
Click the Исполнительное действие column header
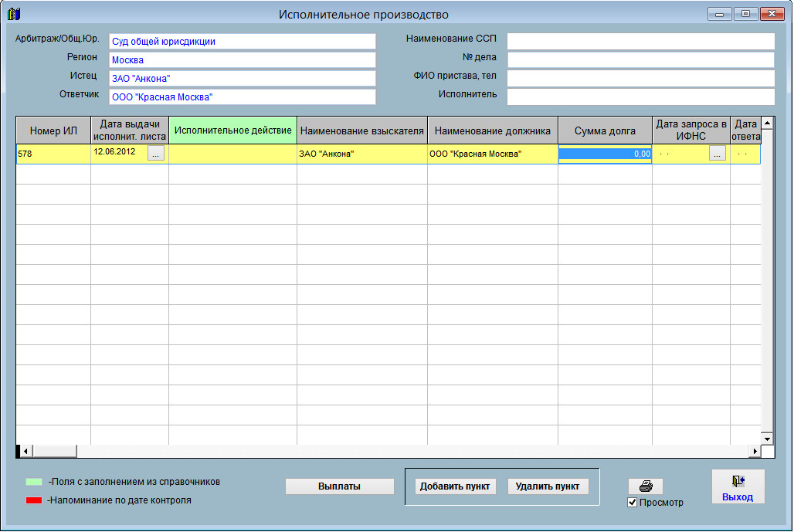point(232,130)
